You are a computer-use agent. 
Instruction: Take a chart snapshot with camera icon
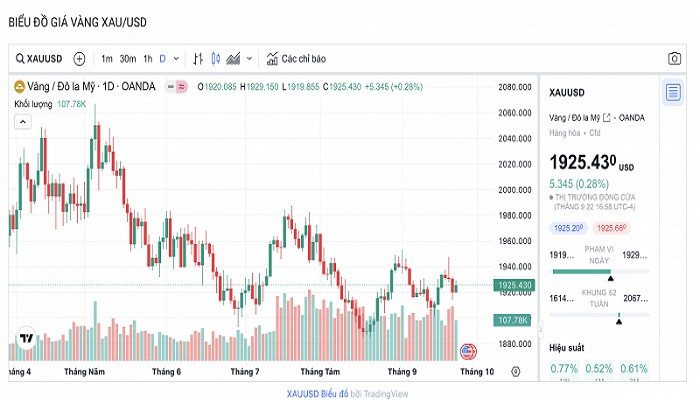(674, 58)
